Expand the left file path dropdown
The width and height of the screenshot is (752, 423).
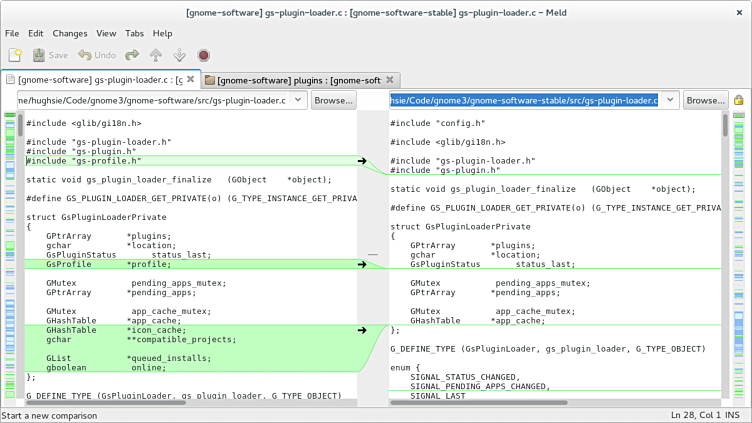[x=298, y=100]
